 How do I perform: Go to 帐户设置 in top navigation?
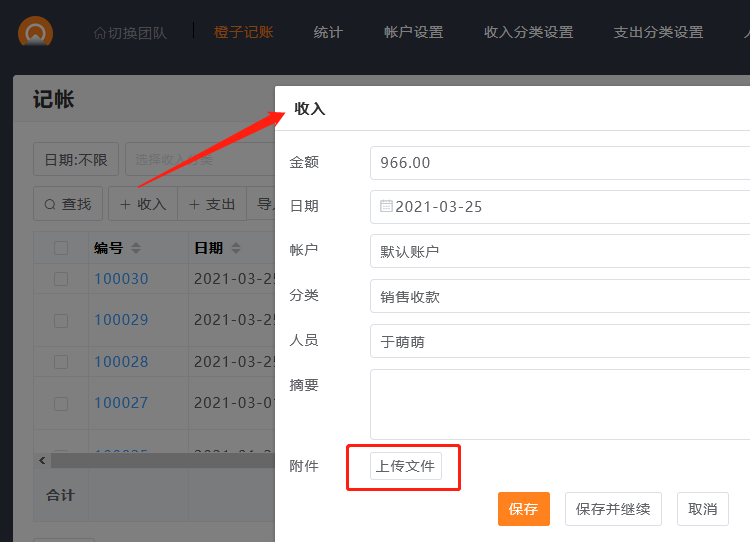(x=413, y=32)
